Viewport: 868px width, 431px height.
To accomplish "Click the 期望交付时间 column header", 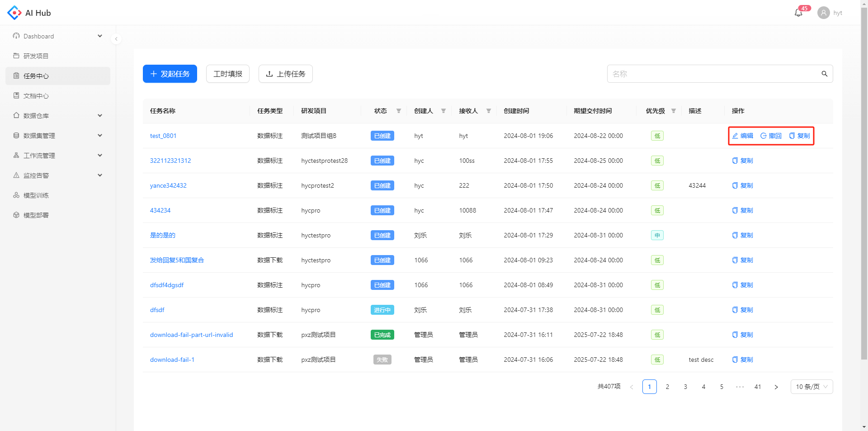I will coord(593,111).
